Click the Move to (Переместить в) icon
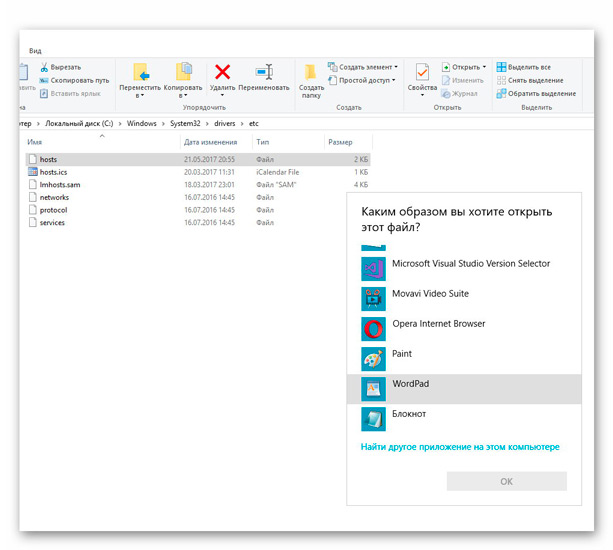Screen dimensions: 613x550 pos(141,72)
